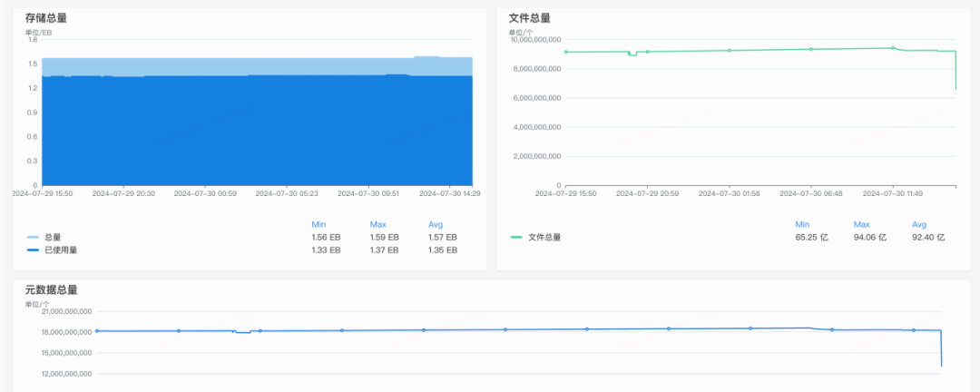The height and width of the screenshot is (392, 980).
Task: Click the dark blue 已使用量 legend swatch
Action: click(33, 250)
